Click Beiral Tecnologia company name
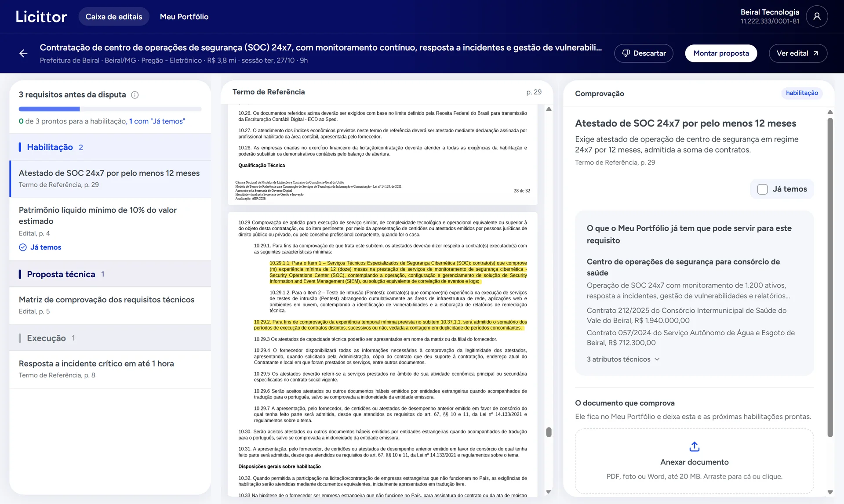This screenshot has width=844, height=504. (x=770, y=12)
